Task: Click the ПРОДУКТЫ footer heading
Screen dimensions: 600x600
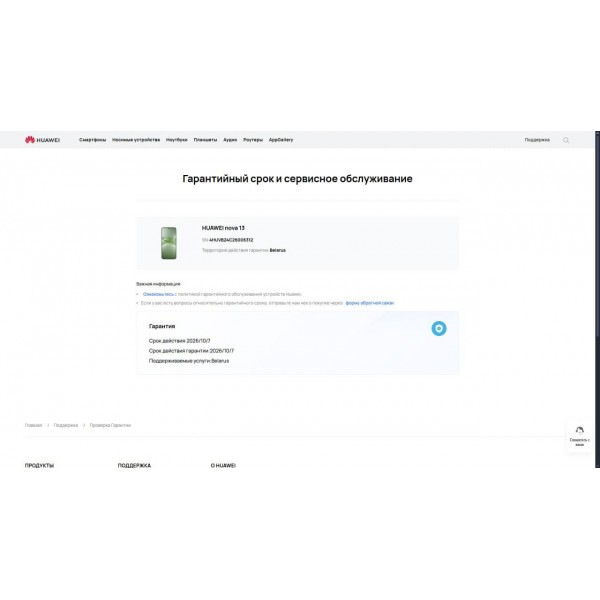Action: coord(39,465)
